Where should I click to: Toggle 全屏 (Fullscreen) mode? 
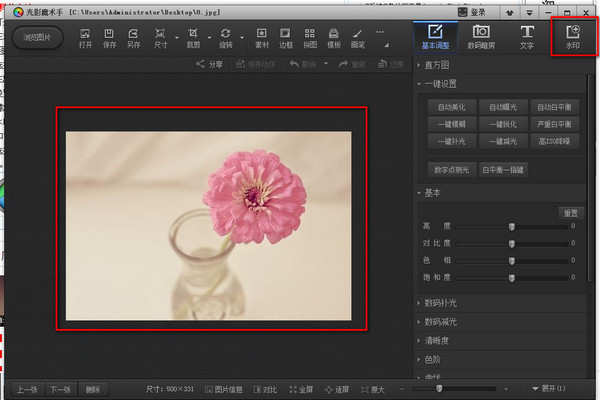point(303,388)
